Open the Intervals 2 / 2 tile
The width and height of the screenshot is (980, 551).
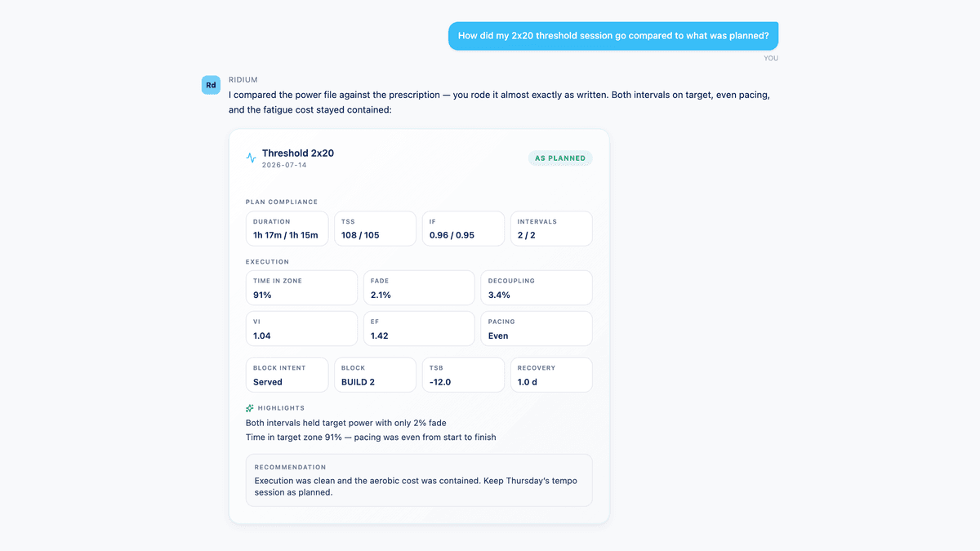551,229
